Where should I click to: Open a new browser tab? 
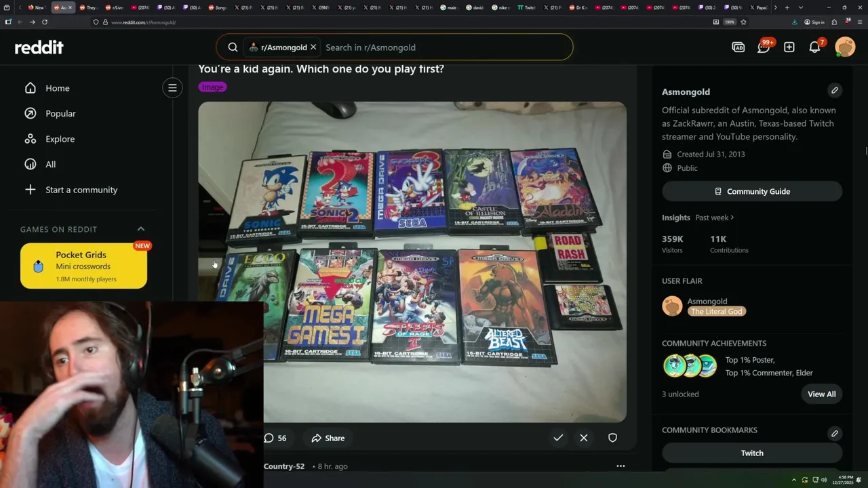click(x=787, y=7)
